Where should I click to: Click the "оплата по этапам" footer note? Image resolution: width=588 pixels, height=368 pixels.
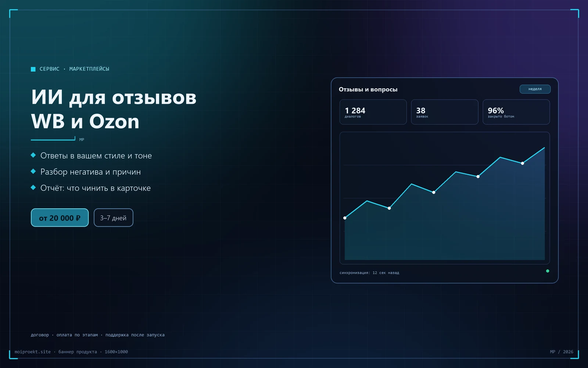point(77,335)
